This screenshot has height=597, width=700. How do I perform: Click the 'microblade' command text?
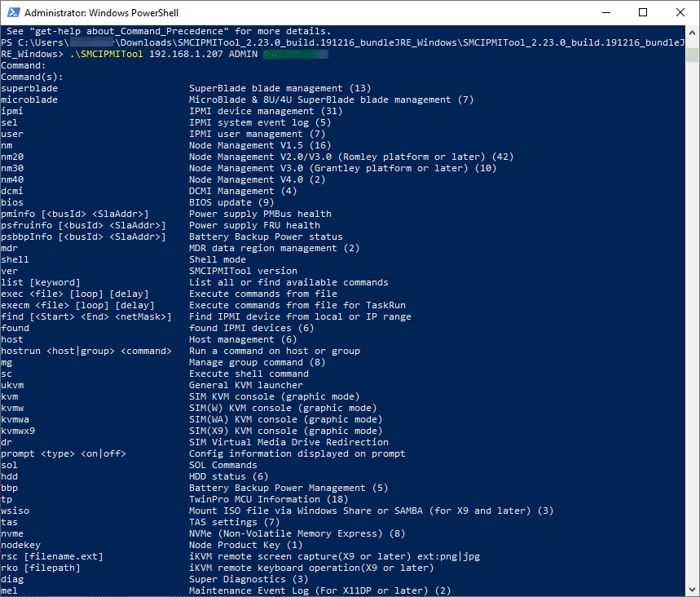click(29, 99)
